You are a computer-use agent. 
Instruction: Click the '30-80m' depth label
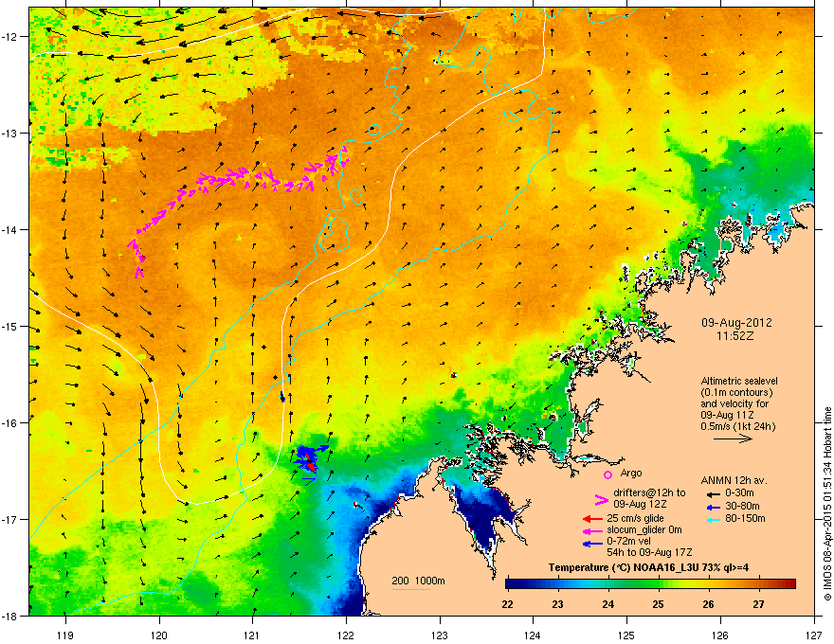(x=742, y=507)
